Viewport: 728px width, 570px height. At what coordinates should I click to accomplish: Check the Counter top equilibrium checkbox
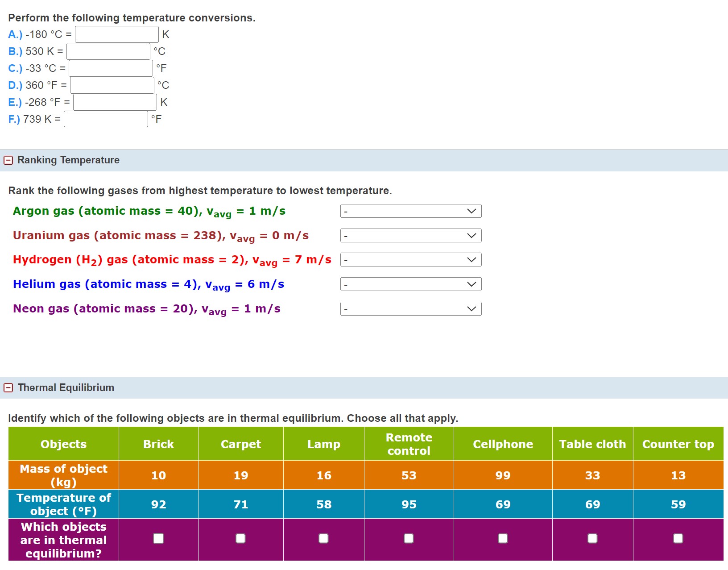pos(678,539)
